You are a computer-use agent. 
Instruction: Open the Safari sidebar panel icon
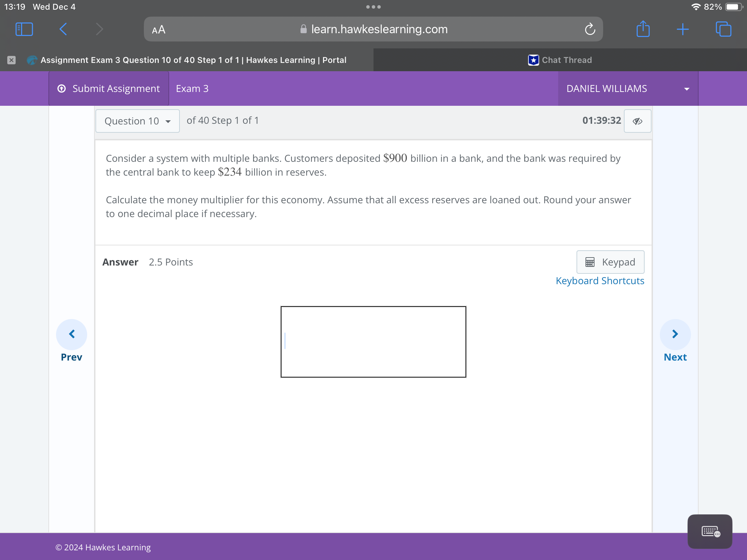[x=24, y=29]
